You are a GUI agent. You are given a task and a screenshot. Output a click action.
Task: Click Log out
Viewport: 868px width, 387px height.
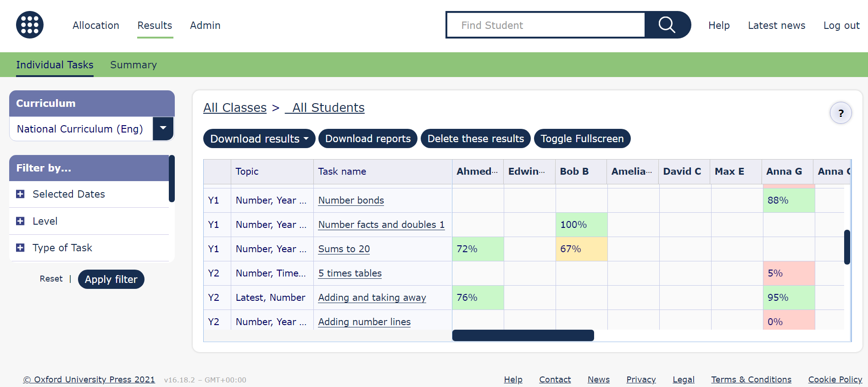(841, 25)
